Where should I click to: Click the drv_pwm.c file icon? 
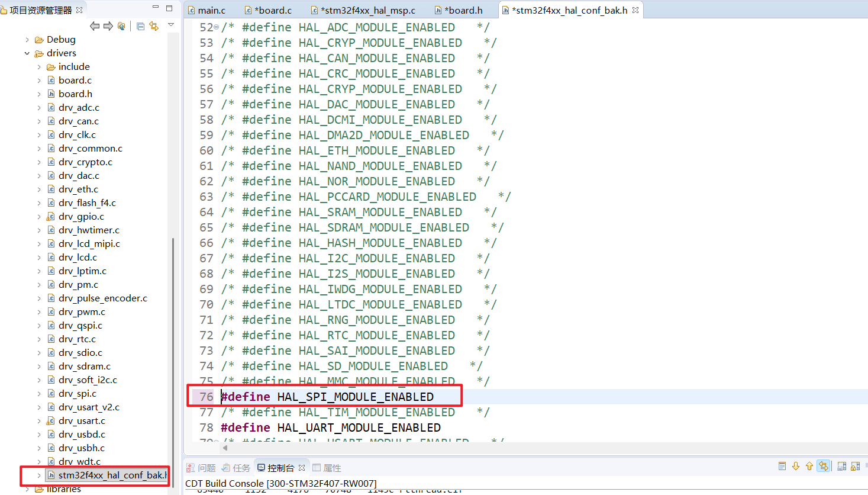(51, 312)
